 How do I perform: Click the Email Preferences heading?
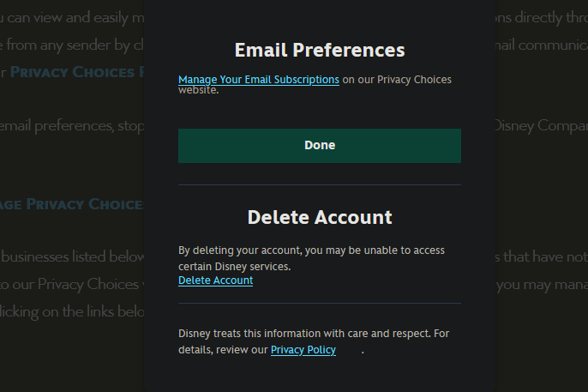point(319,50)
